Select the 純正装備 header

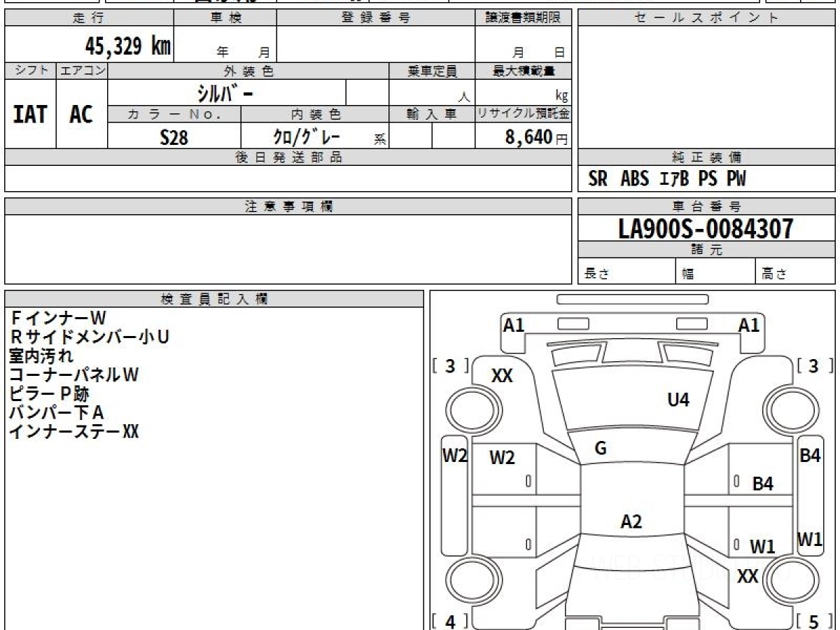(x=707, y=157)
